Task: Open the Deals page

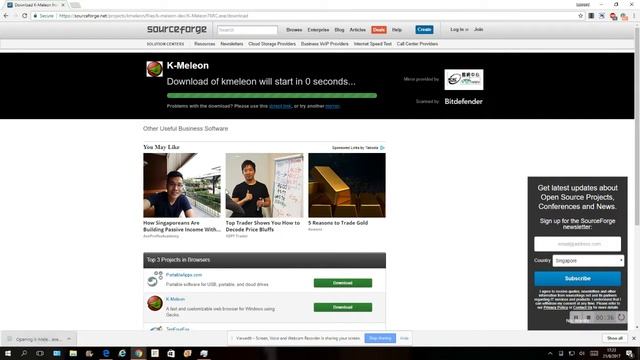Action: (x=379, y=30)
